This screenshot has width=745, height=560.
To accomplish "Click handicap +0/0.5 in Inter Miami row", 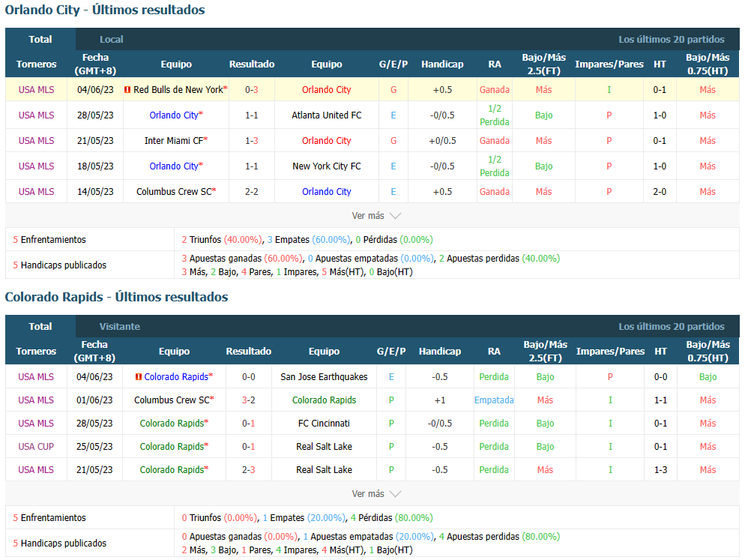I will [x=442, y=141].
